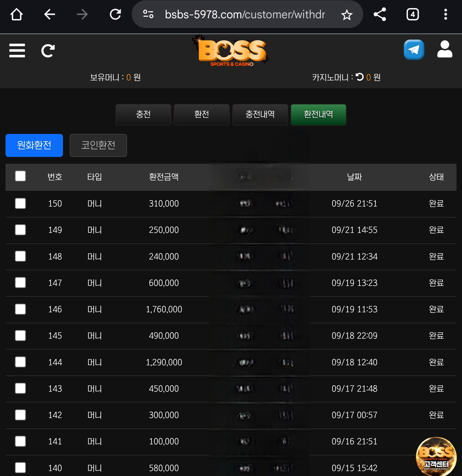
Task: Open site info settings in address bar
Action: [x=148, y=14]
